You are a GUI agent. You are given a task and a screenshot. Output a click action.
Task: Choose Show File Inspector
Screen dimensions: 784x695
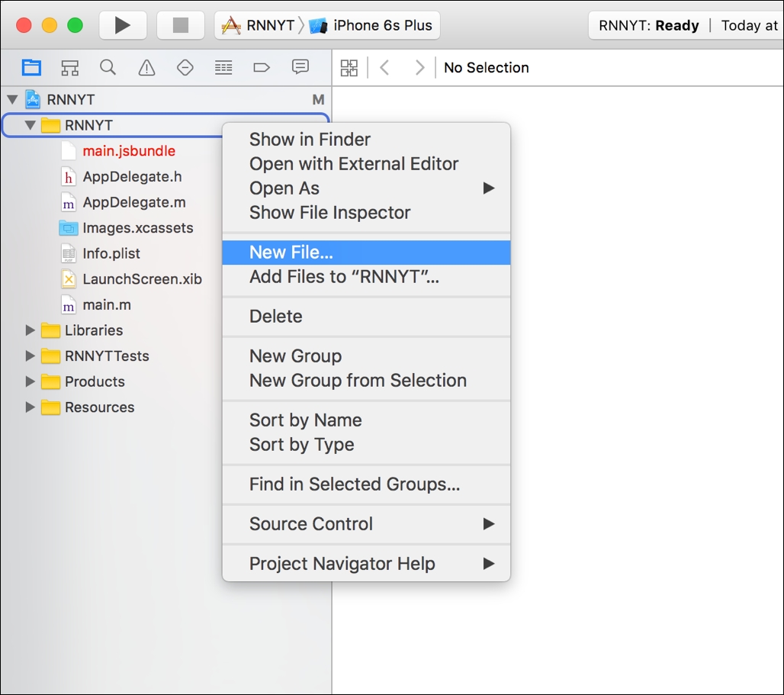(366, 213)
